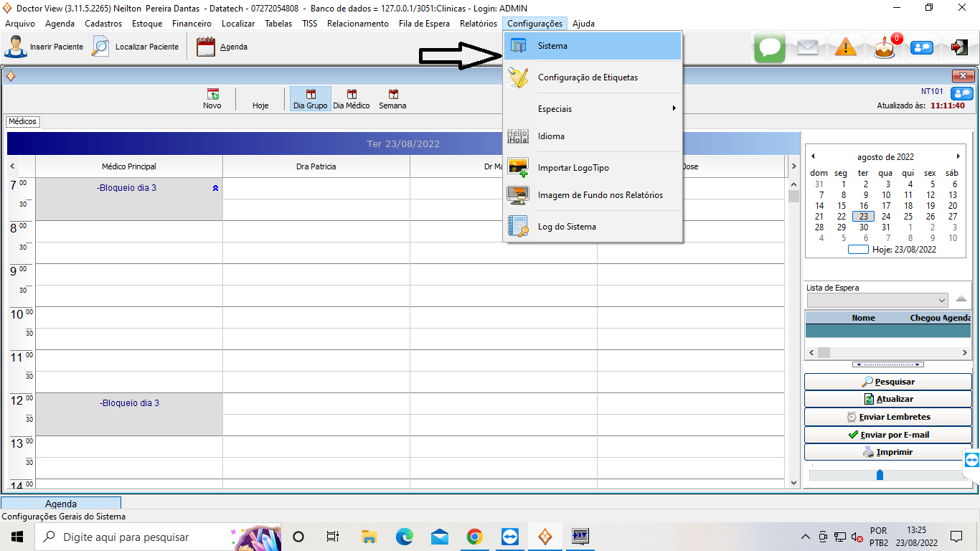Open the birthday cake notifications icon

(884, 47)
